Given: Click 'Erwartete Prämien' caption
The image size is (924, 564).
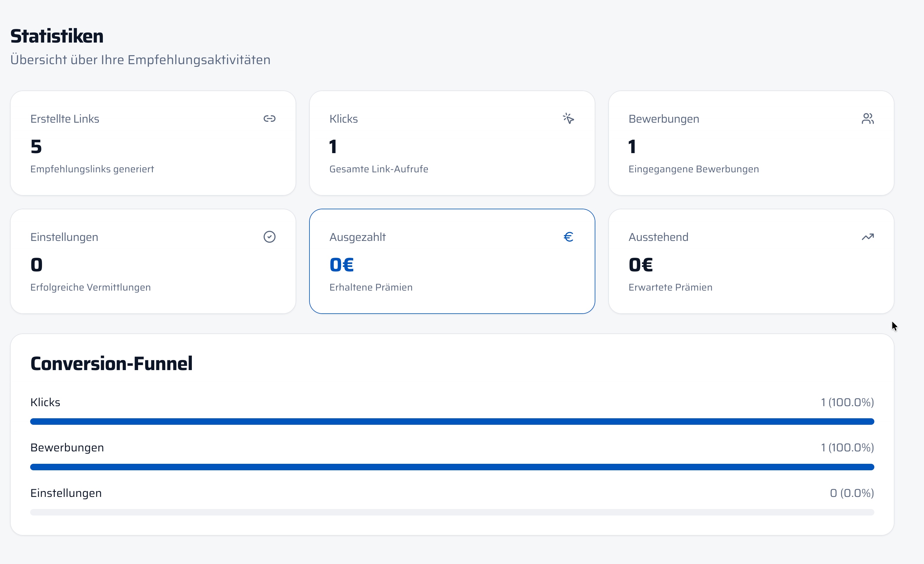Looking at the screenshot, I should (670, 287).
